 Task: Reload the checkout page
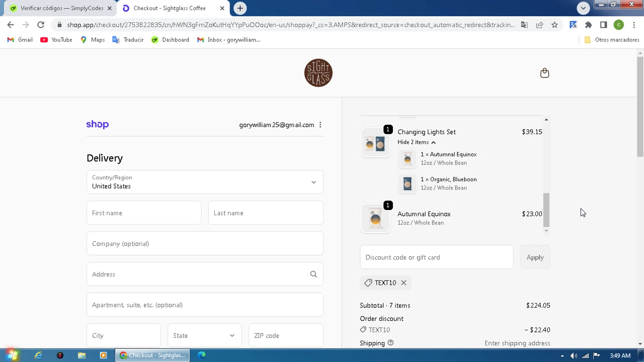(41, 25)
